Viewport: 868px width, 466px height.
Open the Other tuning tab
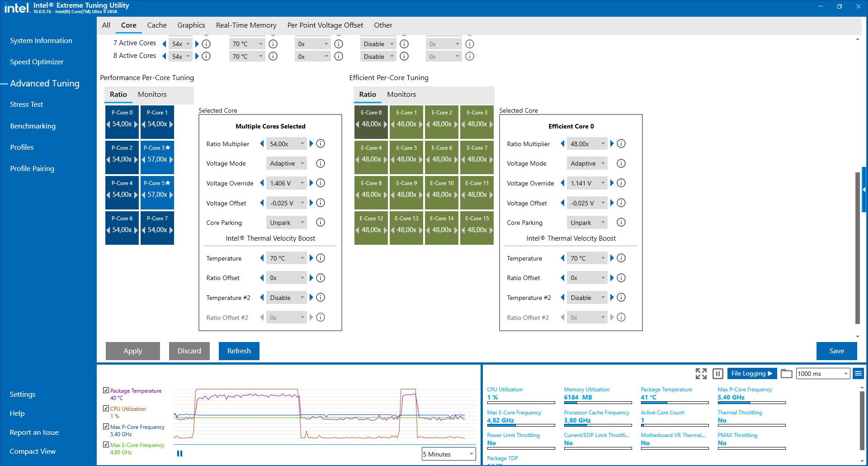tap(383, 25)
